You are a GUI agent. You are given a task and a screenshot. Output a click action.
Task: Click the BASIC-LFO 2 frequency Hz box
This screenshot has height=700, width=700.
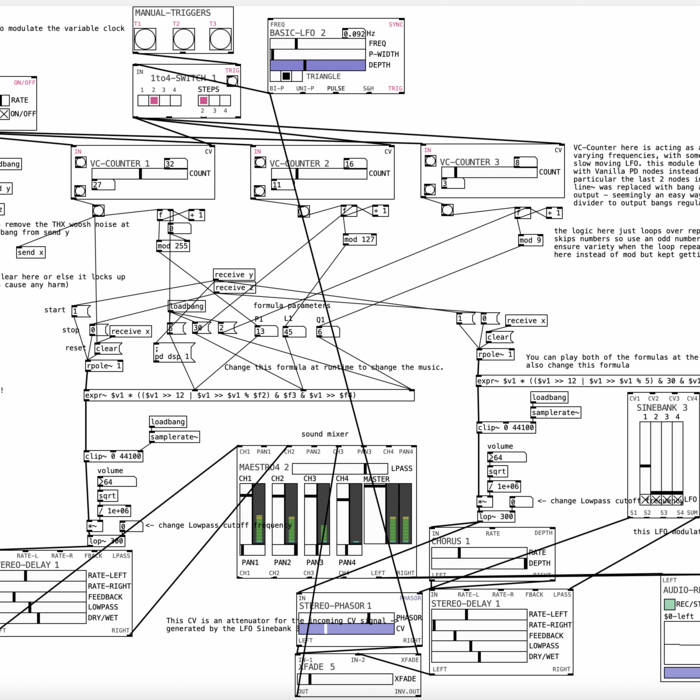pos(354,33)
